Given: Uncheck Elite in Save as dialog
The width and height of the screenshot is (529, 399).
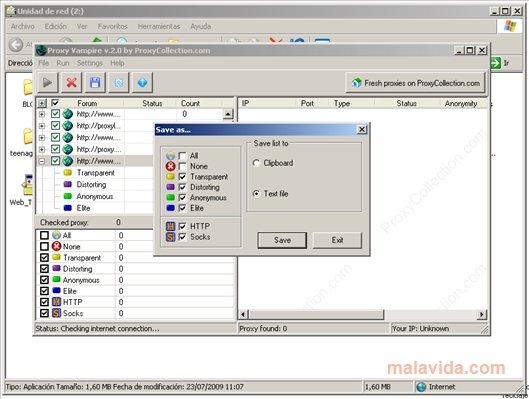Looking at the screenshot, I should [x=183, y=208].
